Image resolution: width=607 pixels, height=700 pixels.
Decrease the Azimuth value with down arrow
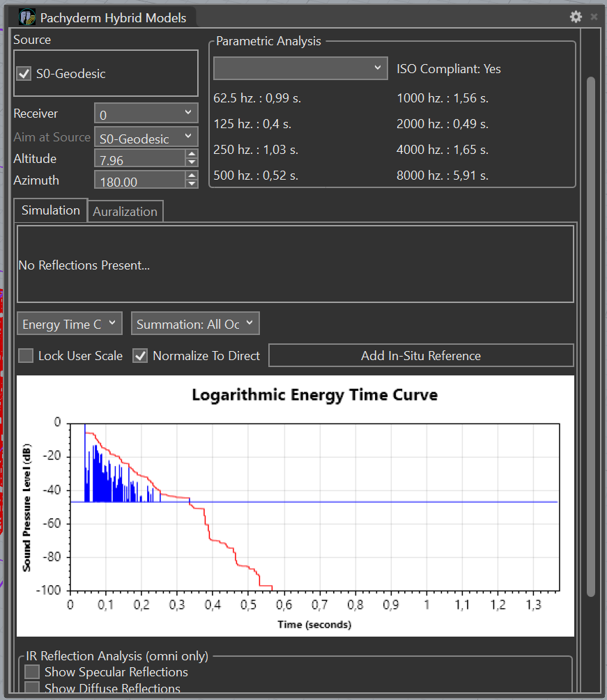[192, 184]
